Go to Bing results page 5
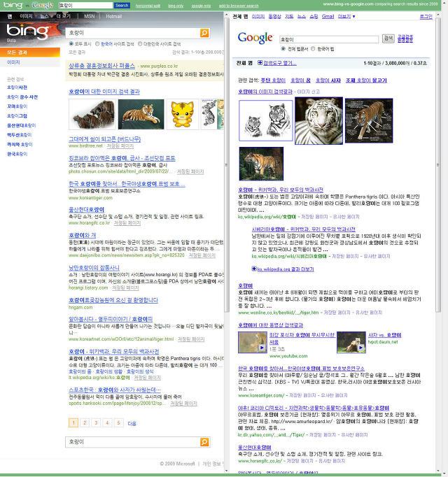 [118, 422]
